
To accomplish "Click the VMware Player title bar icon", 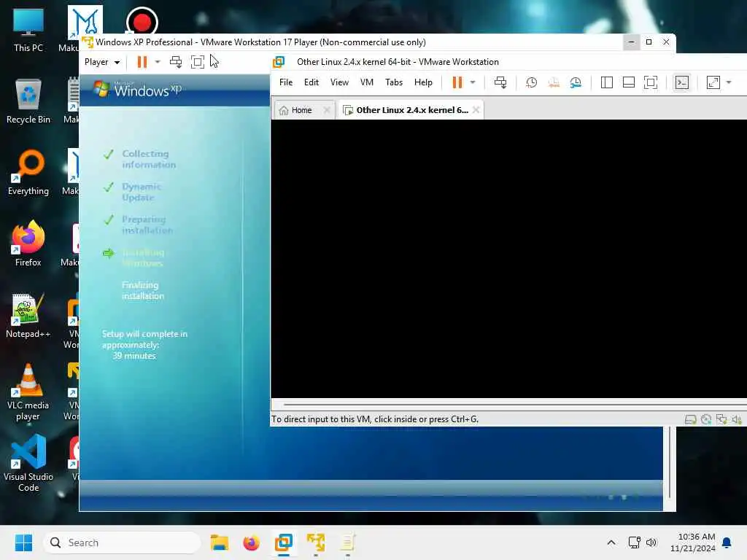I will pyautogui.click(x=88, y=42).
